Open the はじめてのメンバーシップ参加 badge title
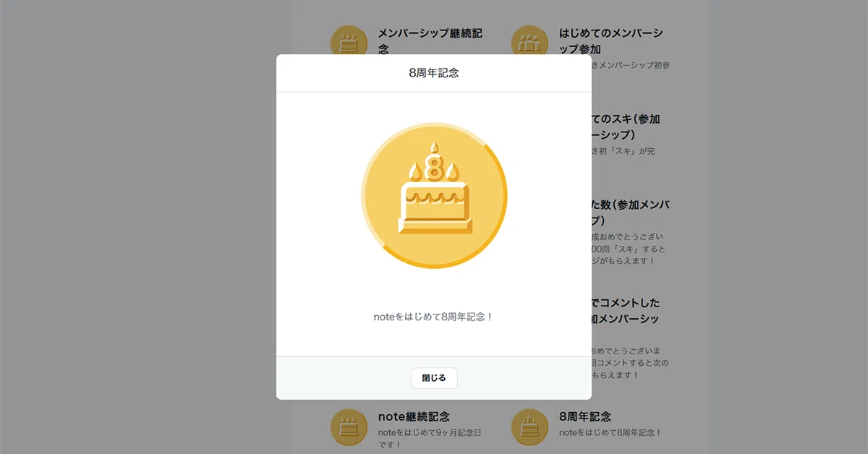Screen dimensions: 868x454 coord(611,41)
